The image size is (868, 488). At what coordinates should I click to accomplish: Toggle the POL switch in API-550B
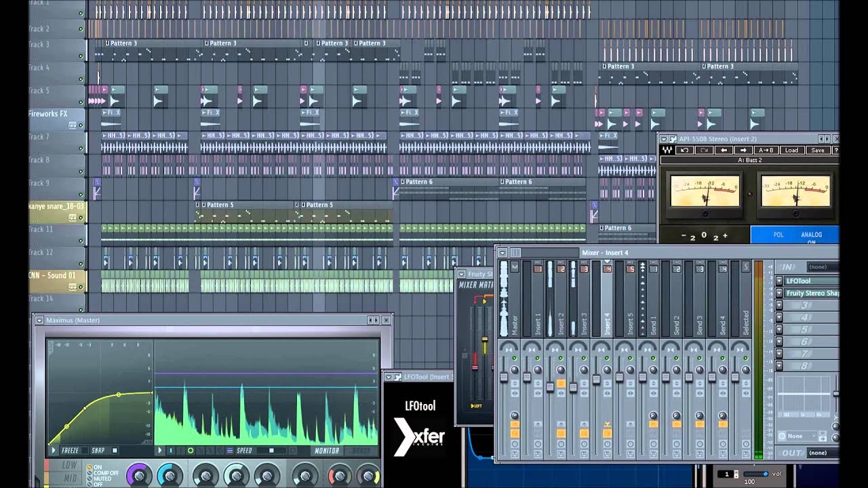(778, 235)
